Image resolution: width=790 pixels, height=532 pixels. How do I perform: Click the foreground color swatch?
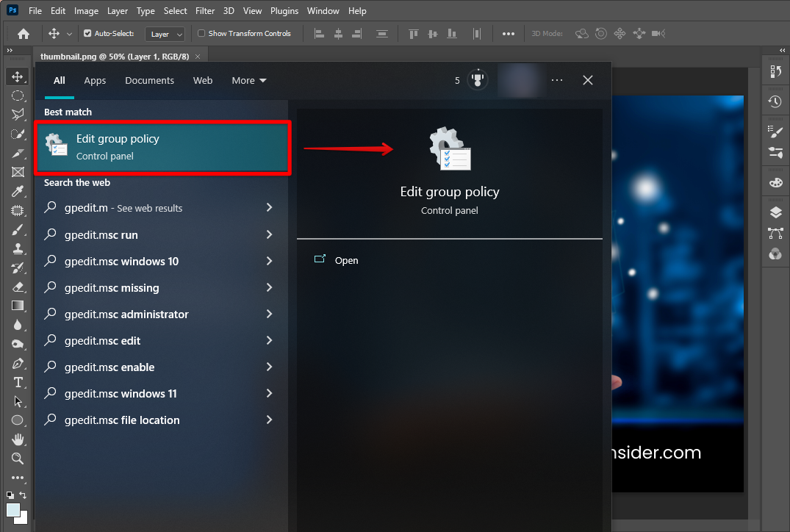pyautogui.click(x=12, y=509)
